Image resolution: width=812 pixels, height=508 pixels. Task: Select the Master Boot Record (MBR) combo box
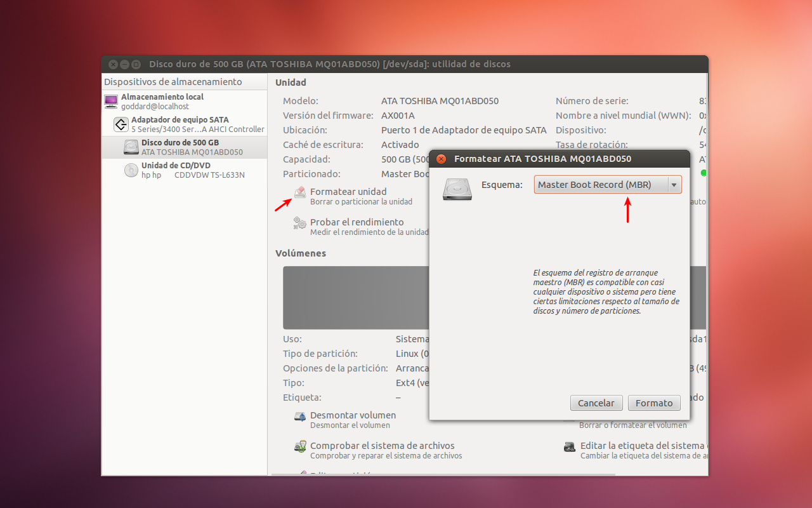click(x=600, y=185)
